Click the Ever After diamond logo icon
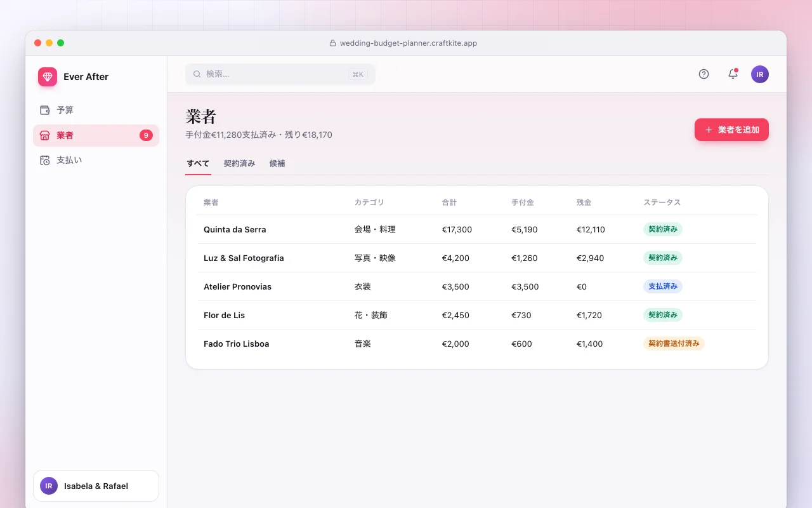This screenshot has height=508, width=812. click(x=48, y=77)
